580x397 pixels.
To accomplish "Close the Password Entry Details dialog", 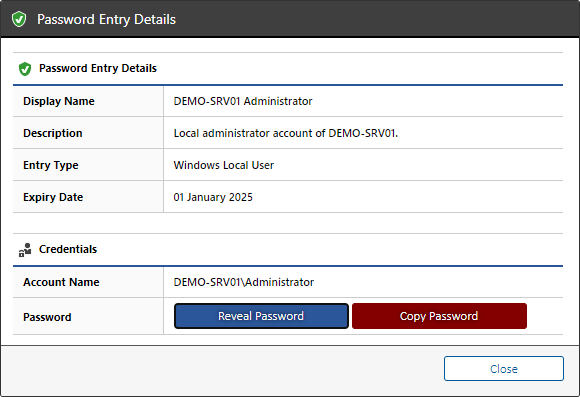I will pyautogui.click(x=504, y=369).
